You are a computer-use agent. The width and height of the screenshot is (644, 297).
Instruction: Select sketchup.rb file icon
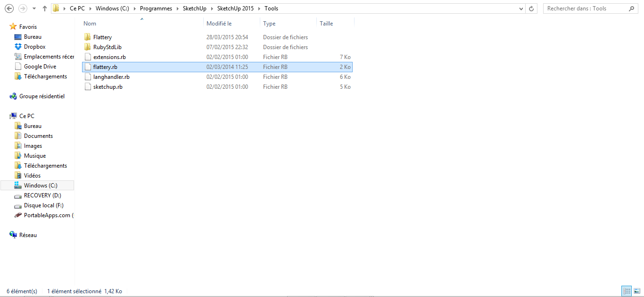click(87, 86)
